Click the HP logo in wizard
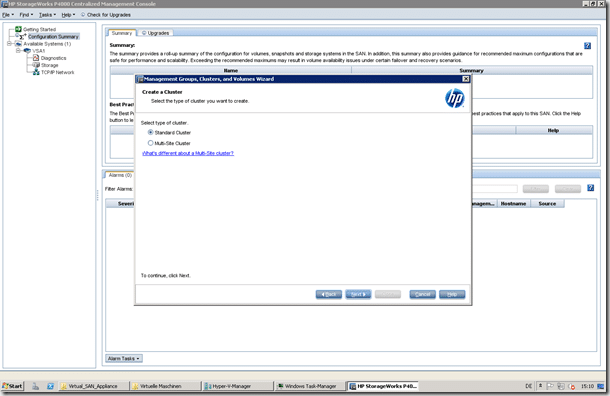 tap(454, 98)
